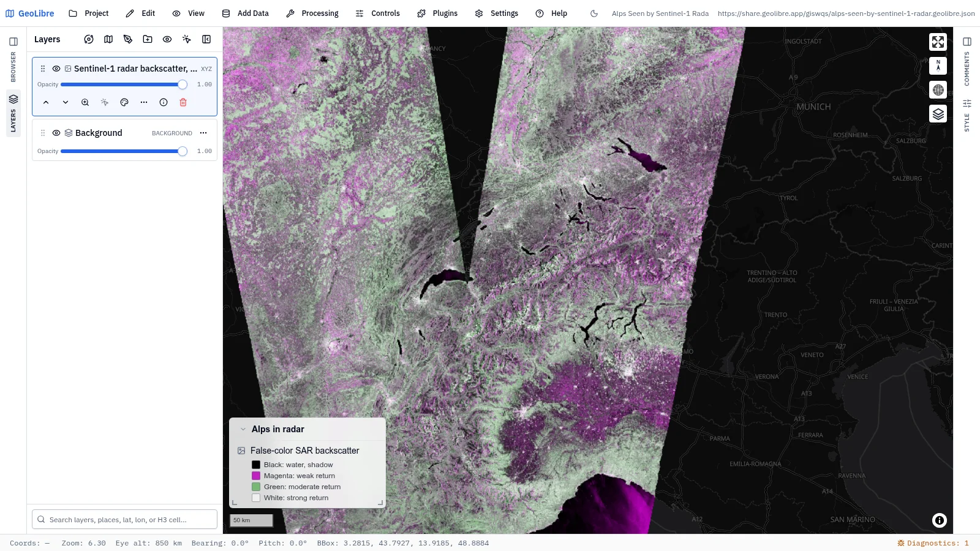Image resolution: width=980 pixels, height=551 pixels.
Task: Reset map north with compass button
Action: pos(938,66)
